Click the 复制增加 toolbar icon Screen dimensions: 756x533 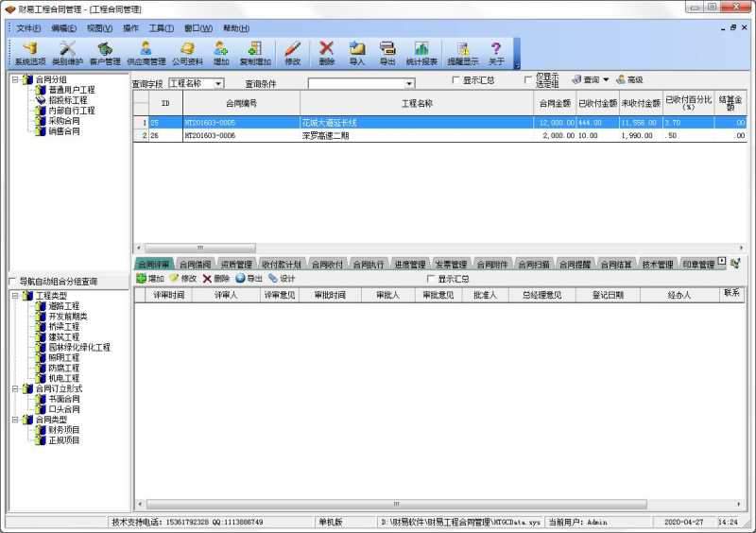(x=254, y=52)
